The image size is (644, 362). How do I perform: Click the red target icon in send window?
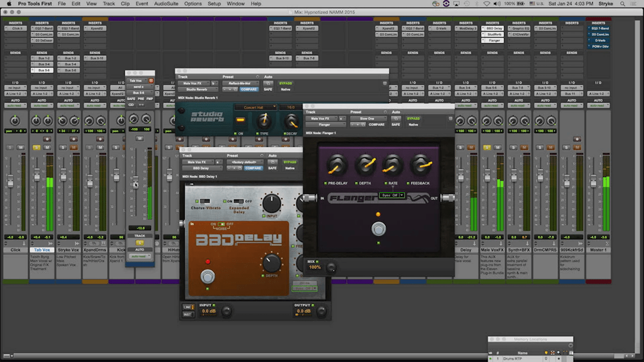[150, 80]
